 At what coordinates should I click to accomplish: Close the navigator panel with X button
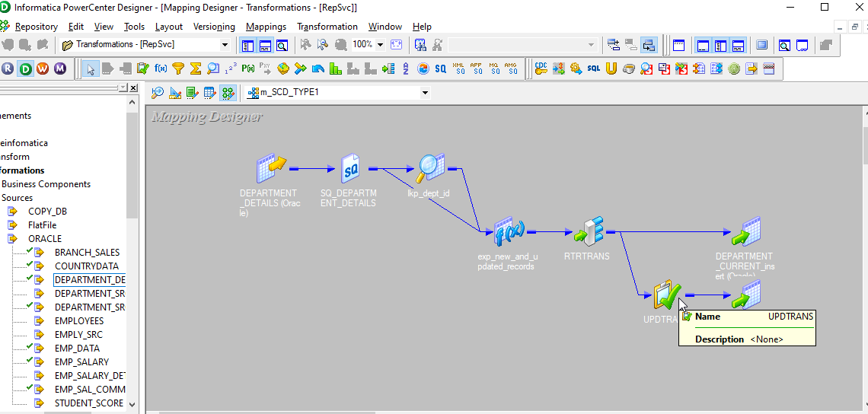133,88
